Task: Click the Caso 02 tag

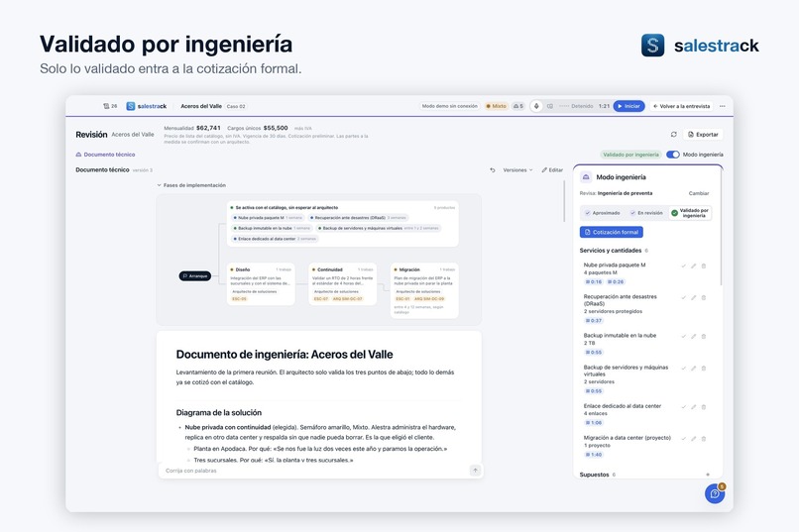Action: (236, 106)
